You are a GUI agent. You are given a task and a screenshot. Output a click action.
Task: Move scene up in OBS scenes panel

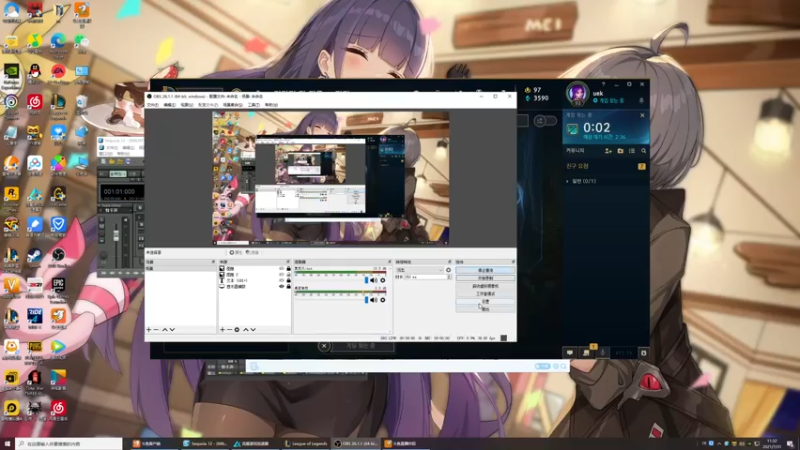point(165,330)
